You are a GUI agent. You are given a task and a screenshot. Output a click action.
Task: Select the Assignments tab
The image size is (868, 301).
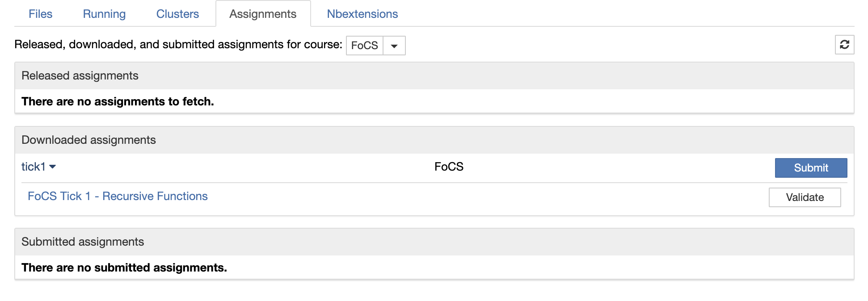point(263,14)
